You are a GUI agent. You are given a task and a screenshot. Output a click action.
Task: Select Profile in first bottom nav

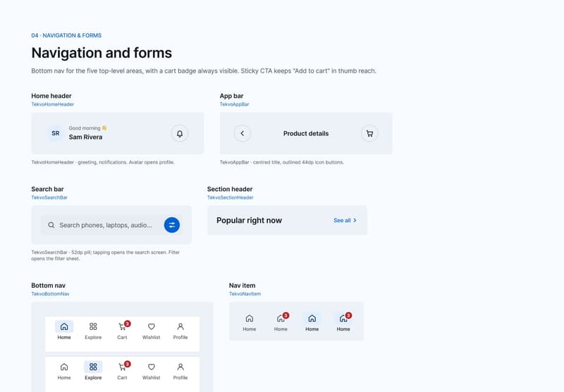pyautogui.click(x=180, y=331)
